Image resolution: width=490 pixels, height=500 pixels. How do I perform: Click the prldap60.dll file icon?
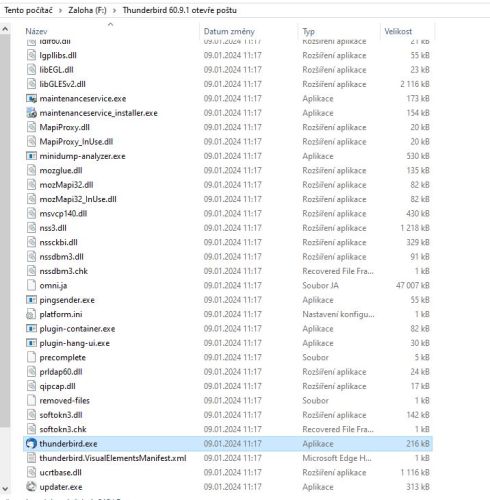(31, 371)
